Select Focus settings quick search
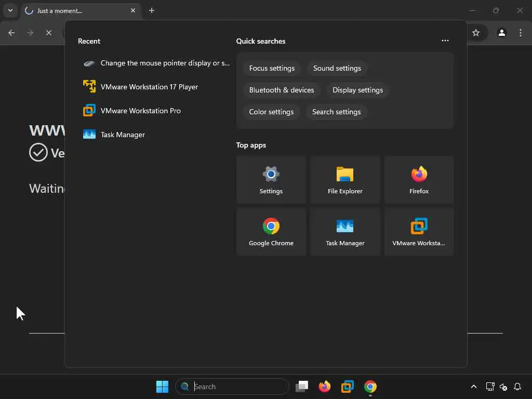Image resolution: width=532 pixels, height=399 pixels. click(272, 68)
